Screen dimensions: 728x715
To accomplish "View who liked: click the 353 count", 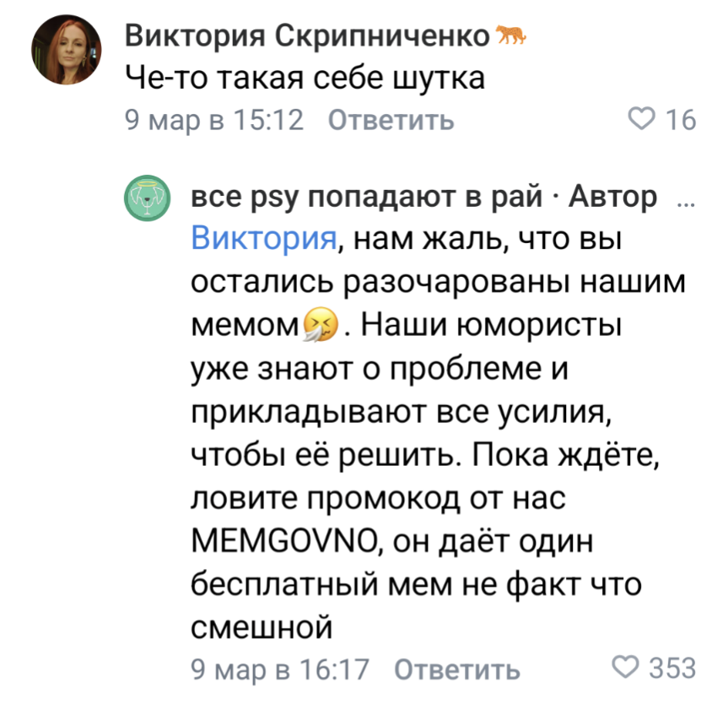I will (671, 669).
